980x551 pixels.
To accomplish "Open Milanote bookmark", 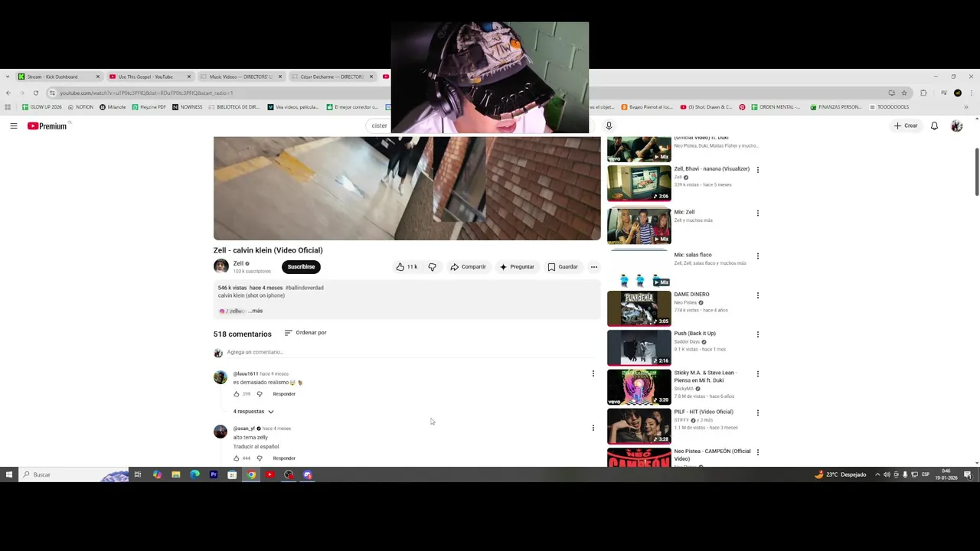I will [x=113, y=107].
